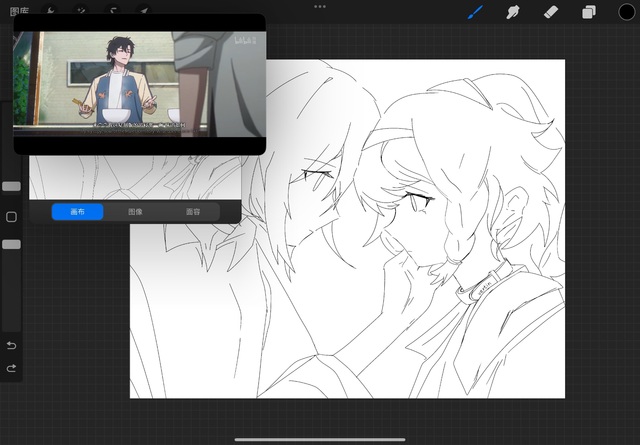Open the black color picker circle
The height and width of the screenshot is (445, 640).
[626, 12]
